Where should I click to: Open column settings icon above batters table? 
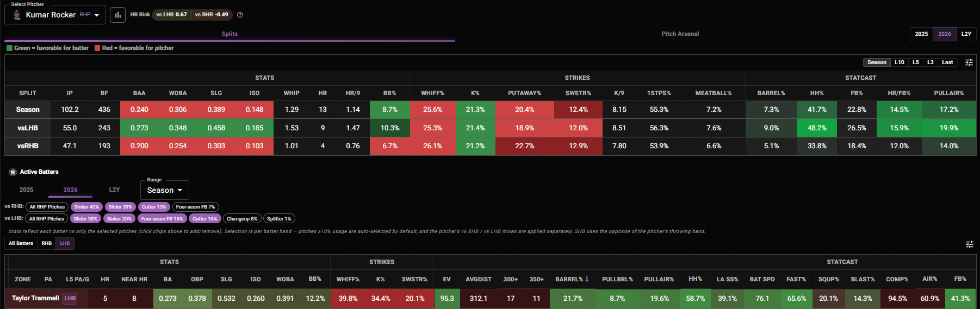[x=969, y=244]
